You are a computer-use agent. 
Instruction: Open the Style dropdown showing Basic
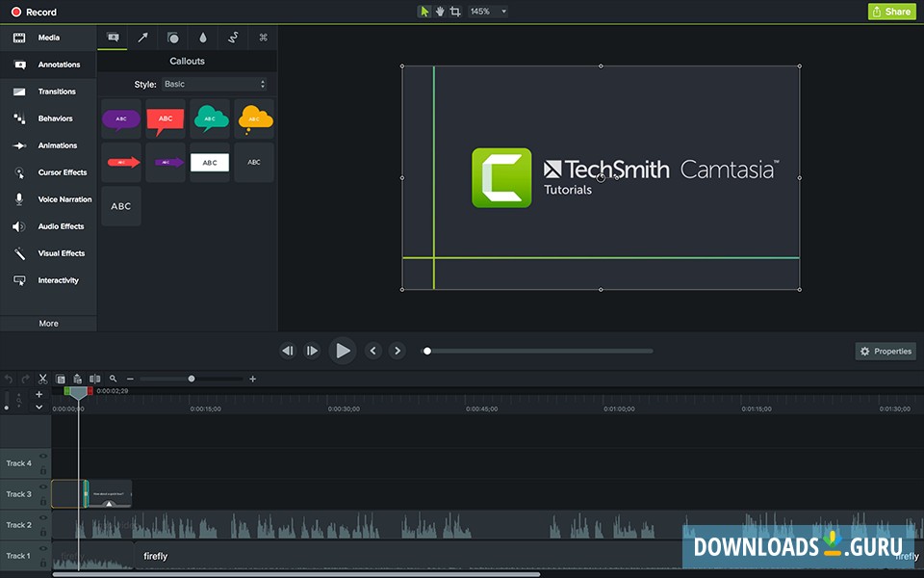click(214, 84)
